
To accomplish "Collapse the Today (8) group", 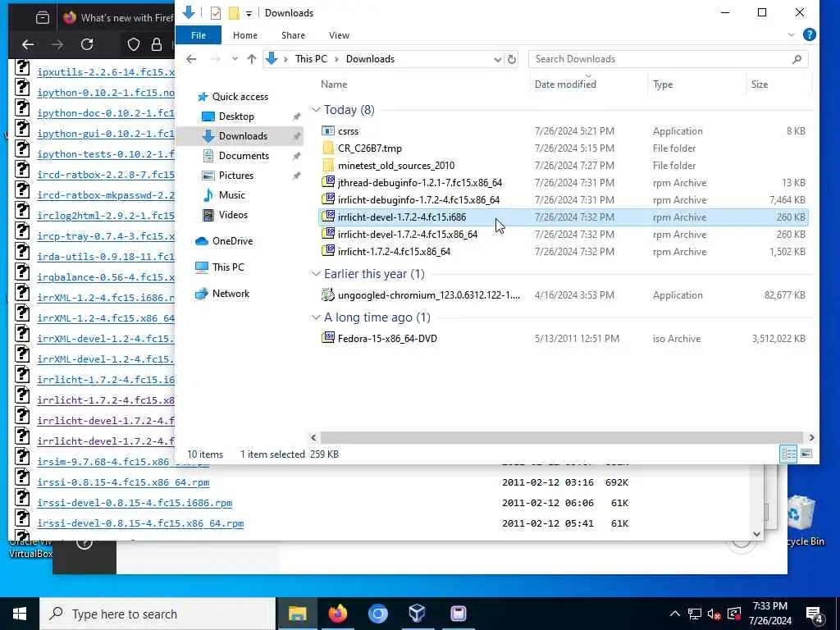I will pyautogui.click(x=316, y=110).
